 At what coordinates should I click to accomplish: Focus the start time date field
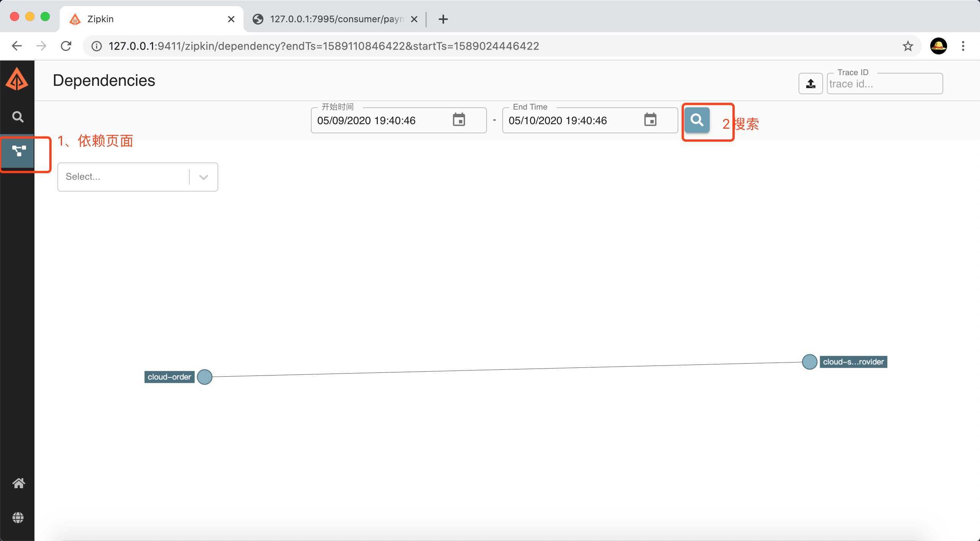(399, 120)
